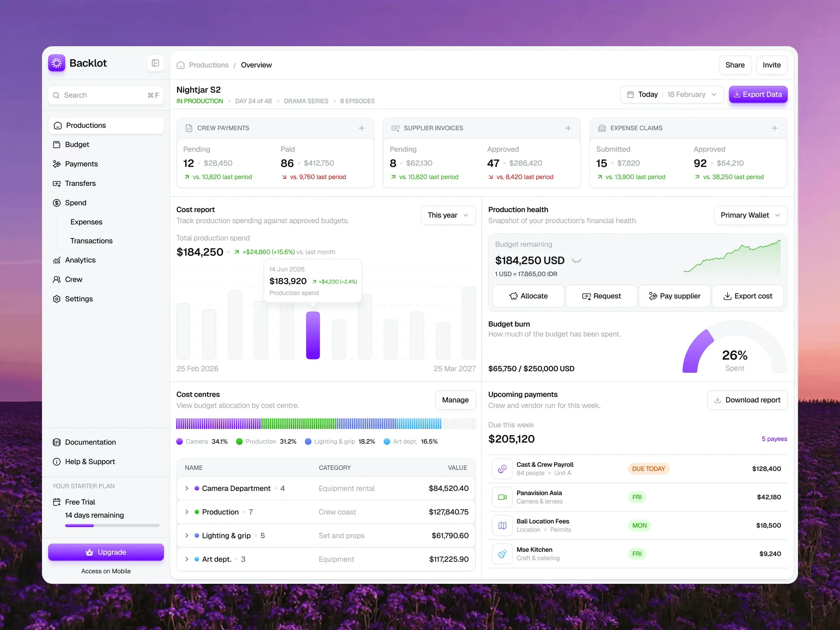Open the Today 18 February date picker
840x630 pixels.
[672, 94]
